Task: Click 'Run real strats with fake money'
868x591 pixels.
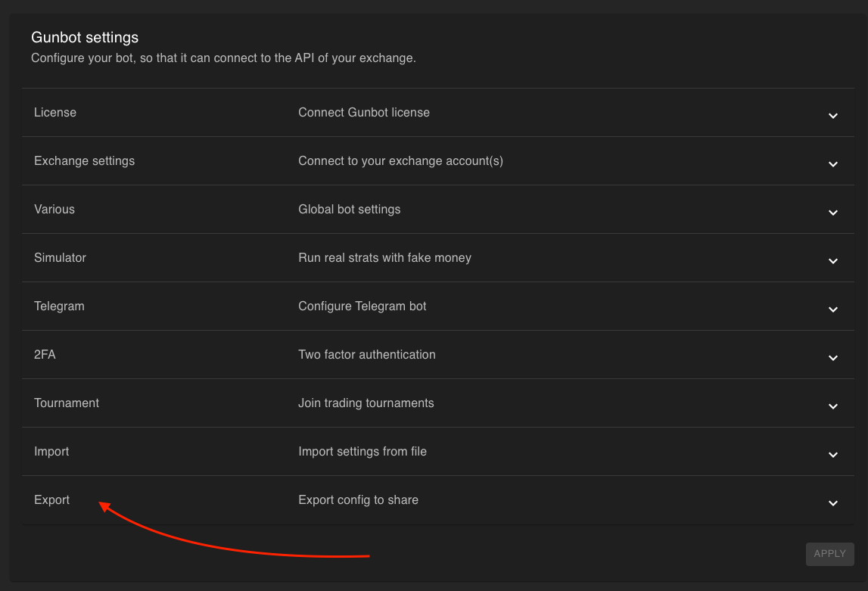Action: [384, 258]
